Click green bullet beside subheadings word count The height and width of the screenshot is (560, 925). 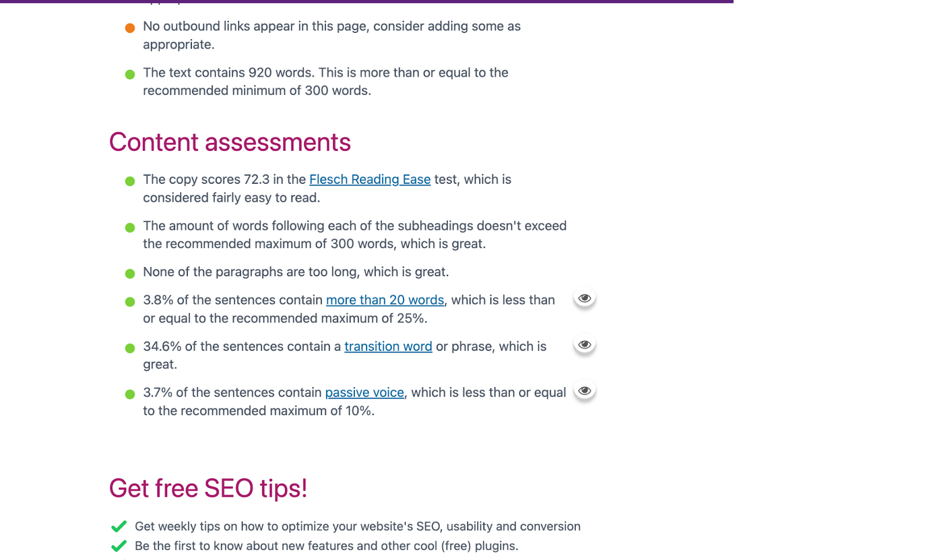(x=130, y=227)
